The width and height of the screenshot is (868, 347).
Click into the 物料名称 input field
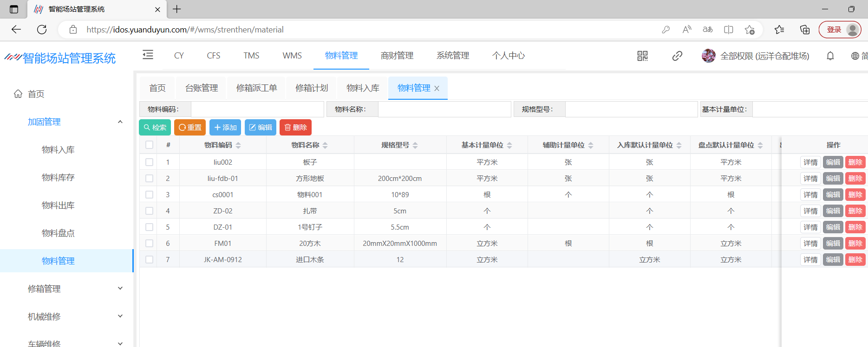[x=444, y=109]
